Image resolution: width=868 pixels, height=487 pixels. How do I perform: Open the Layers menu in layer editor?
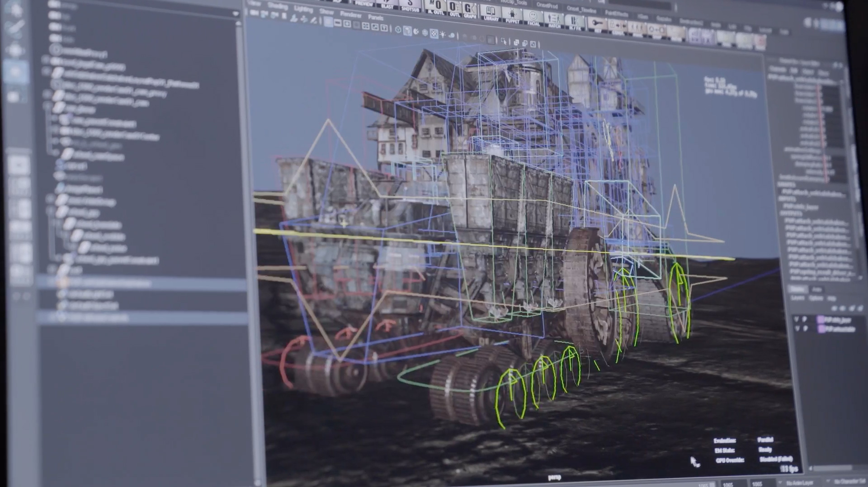(x=797, y=298)
